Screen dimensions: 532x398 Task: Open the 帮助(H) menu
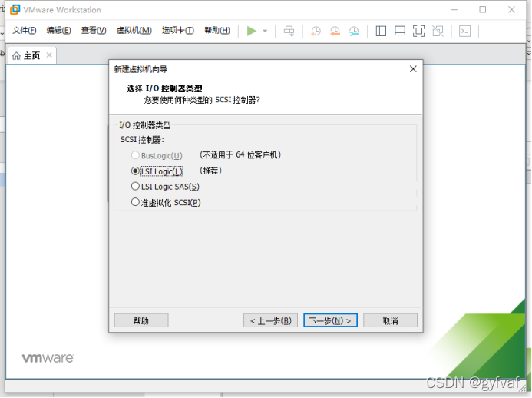tap(217, 31)
